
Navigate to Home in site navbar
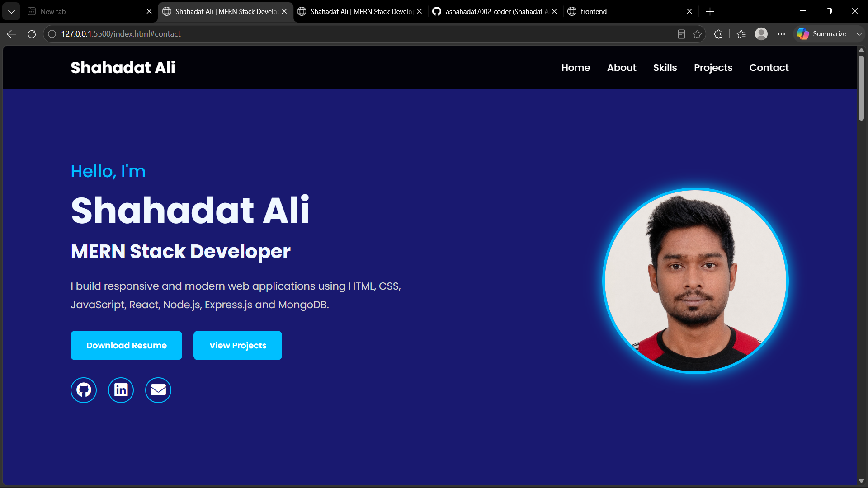pos(576,68)
